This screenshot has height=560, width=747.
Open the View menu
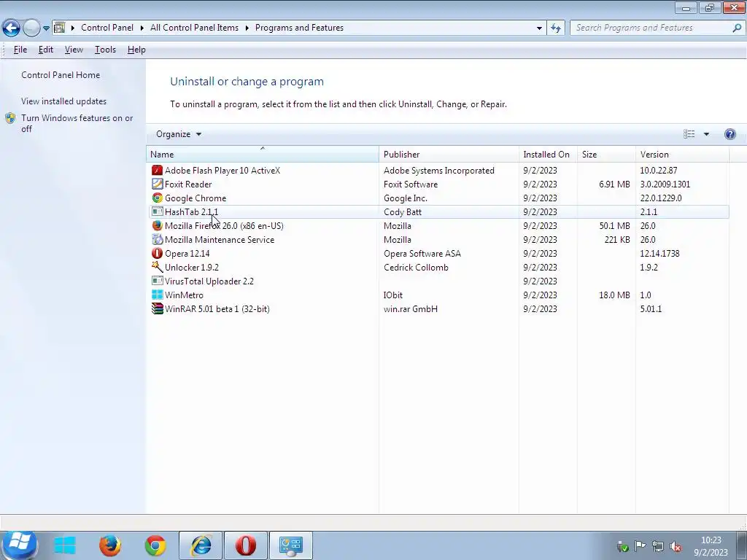[74, 50]
